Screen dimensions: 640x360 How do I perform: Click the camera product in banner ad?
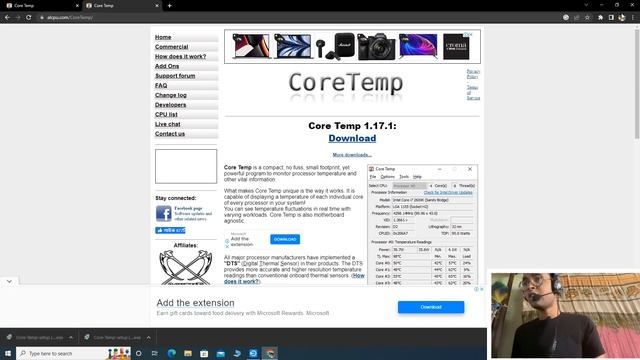click(x=376, y=47)
